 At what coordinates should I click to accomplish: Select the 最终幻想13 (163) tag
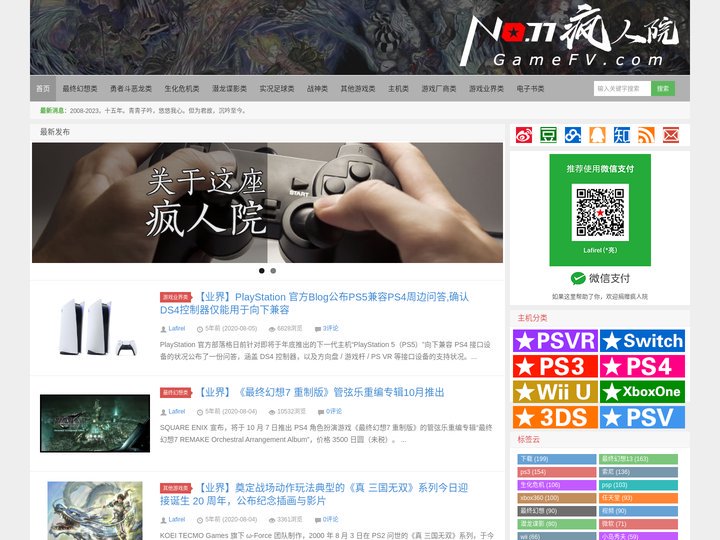(638, 459)
